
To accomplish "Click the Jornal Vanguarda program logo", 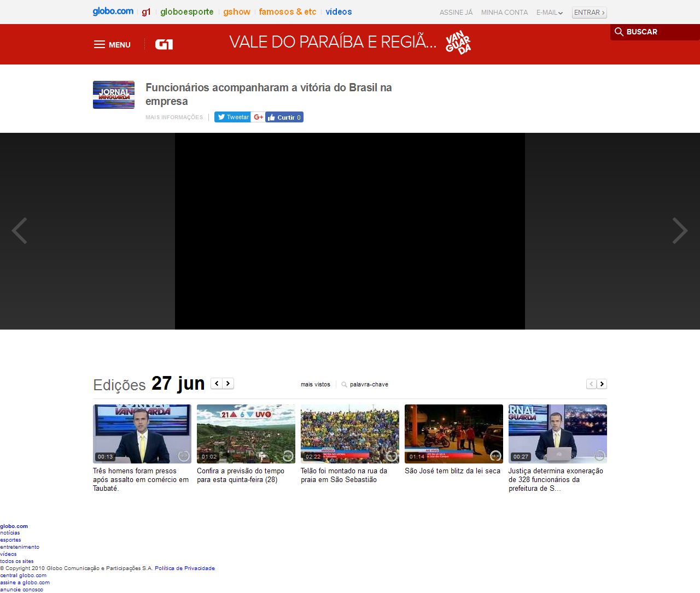I will point(114,95).
